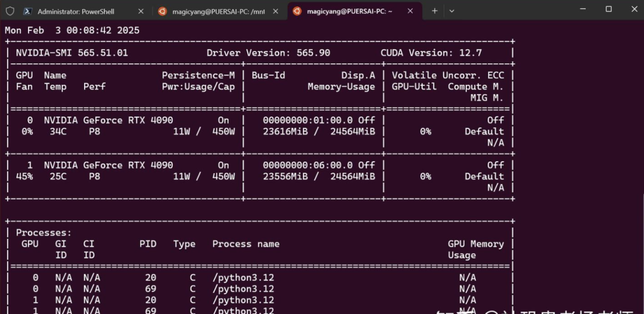Click memory usage '23616MiB / 24564MiB'
This screenshot has height=314, width=644.
pyautogui.click(x=318, y=131)
